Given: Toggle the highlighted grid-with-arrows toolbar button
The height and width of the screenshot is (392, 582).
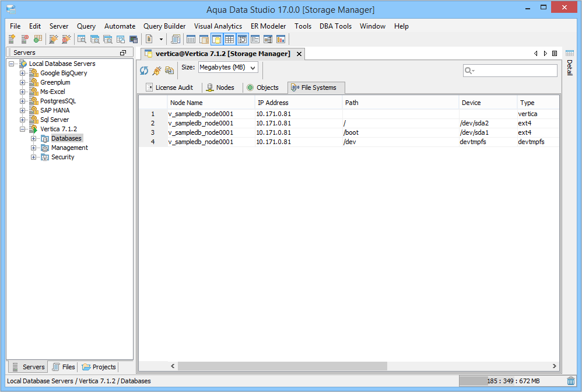Looking at the screenshot, I should pyautogui.click(x=243, y=39).
